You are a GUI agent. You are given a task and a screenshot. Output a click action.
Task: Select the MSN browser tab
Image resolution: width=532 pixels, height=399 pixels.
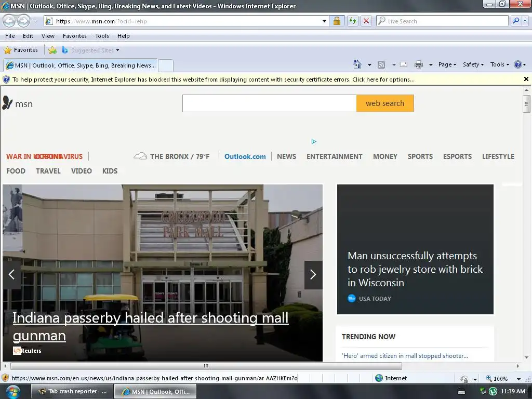(81, 65)
